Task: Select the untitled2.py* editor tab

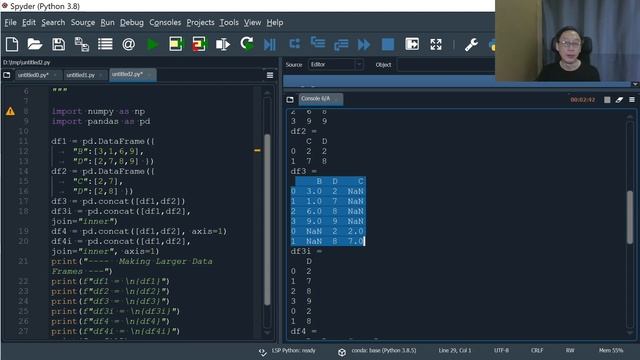Action: click(x=132, y=75)
